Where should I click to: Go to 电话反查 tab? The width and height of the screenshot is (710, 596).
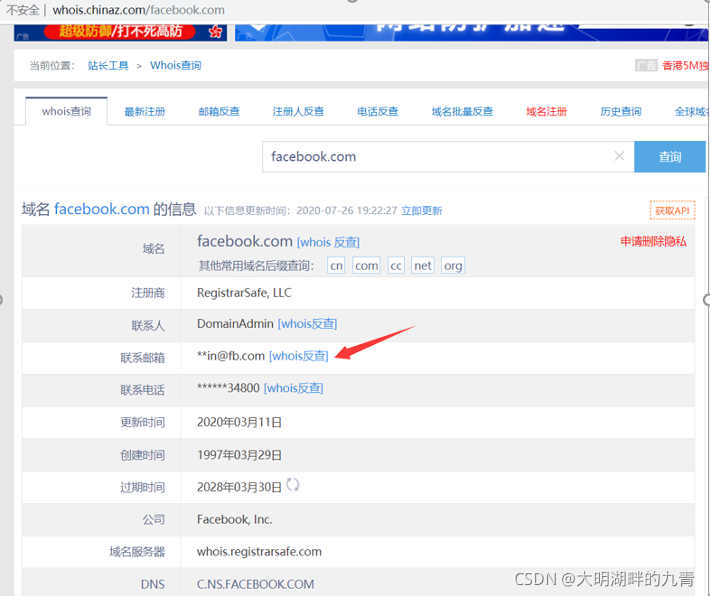[x=378, y=111]
